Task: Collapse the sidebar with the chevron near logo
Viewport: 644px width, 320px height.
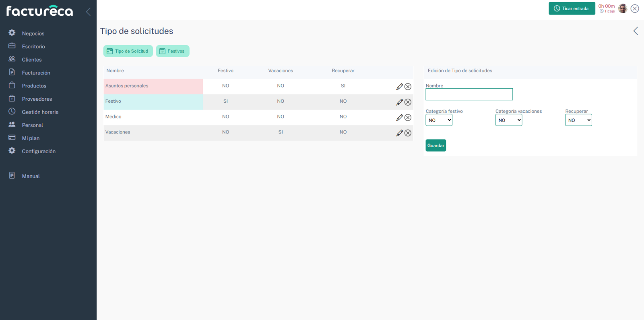Action: click(88, 12)
